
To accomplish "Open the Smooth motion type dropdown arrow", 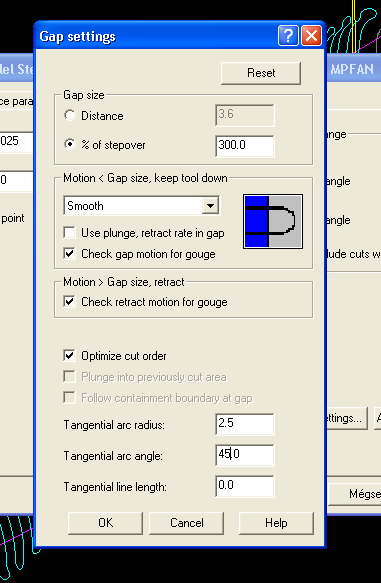I will tap(210, 206).
